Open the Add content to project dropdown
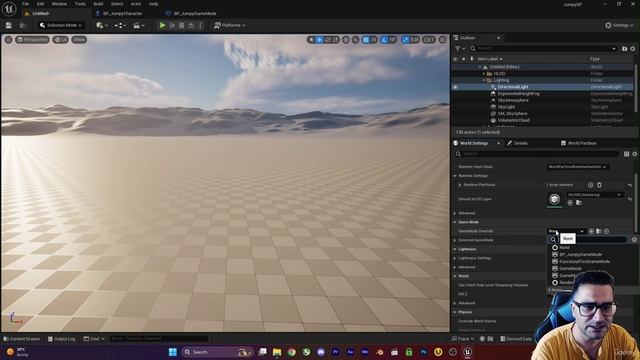 102,25
